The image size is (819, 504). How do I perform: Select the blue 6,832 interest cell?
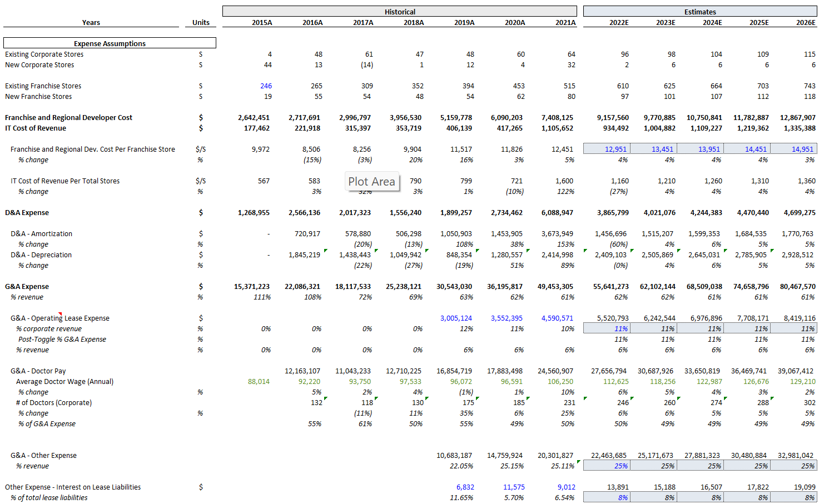pyautogui.click(x=465, y=487)
